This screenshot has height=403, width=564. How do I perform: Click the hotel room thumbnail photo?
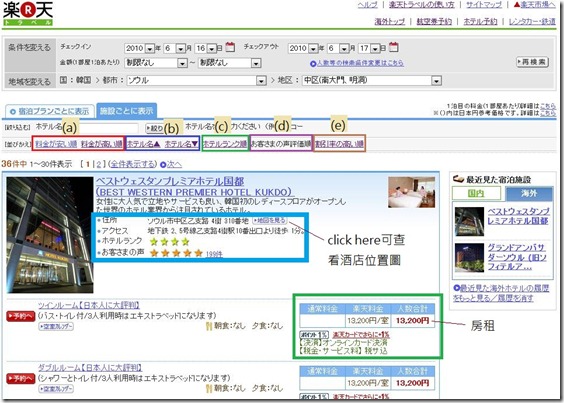tap(411, 192)
